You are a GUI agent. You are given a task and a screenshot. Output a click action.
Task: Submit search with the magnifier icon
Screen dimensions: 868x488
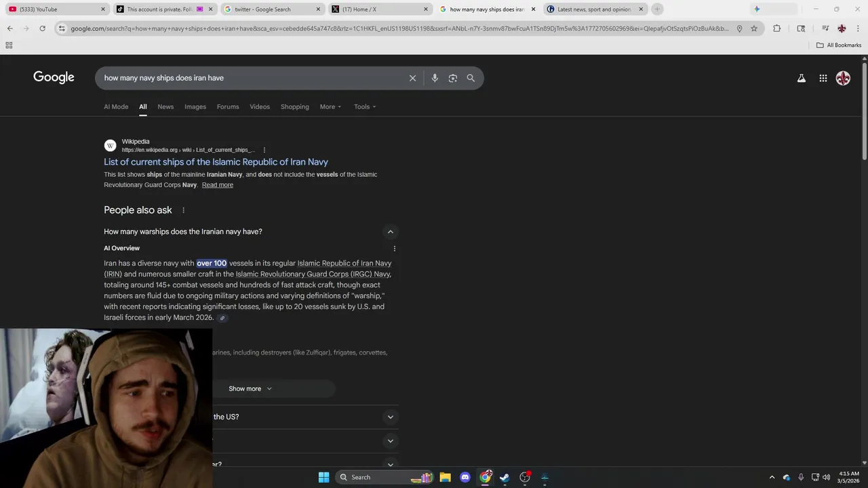click(471, 78)
